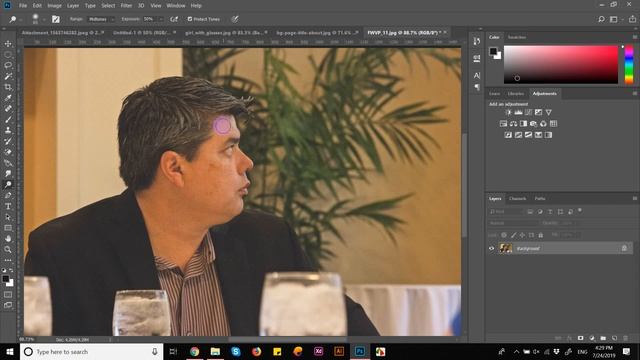This screenshot has height=360, width=640.
Task: Toggle airbrush build-up effect
Action: pos(174,19)
